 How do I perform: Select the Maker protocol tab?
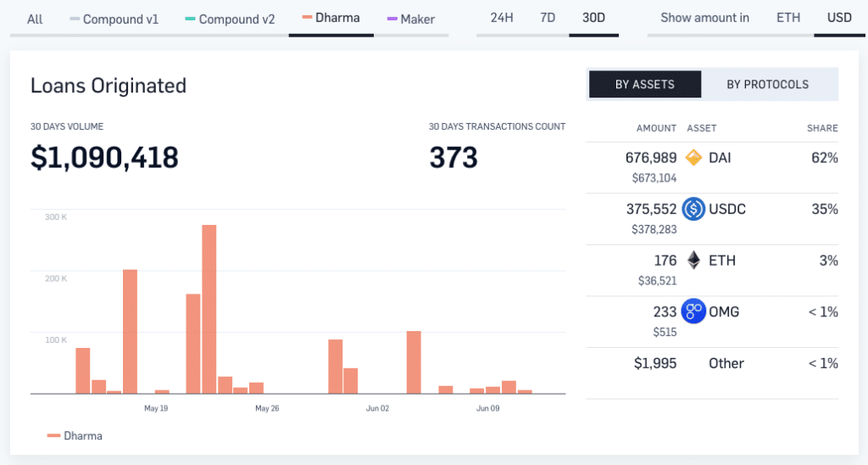pyautogui.click(x=411, y=19)
